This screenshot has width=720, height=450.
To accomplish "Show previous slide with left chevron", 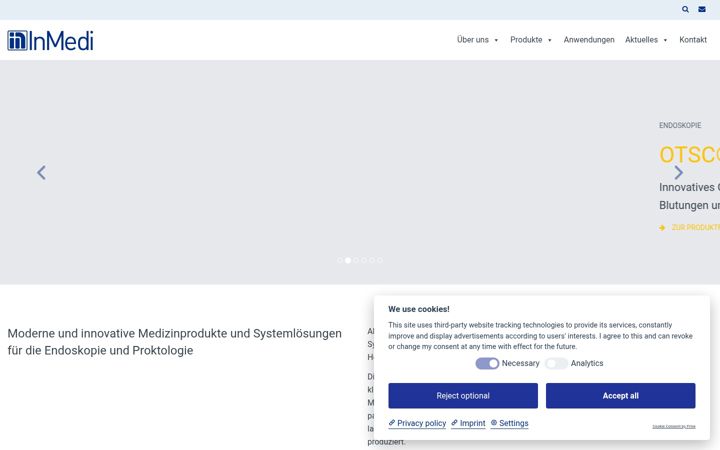I will [41, 173].
